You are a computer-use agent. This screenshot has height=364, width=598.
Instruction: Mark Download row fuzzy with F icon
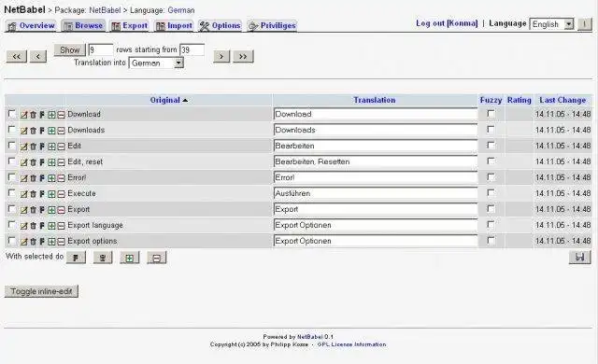point(42,115)
